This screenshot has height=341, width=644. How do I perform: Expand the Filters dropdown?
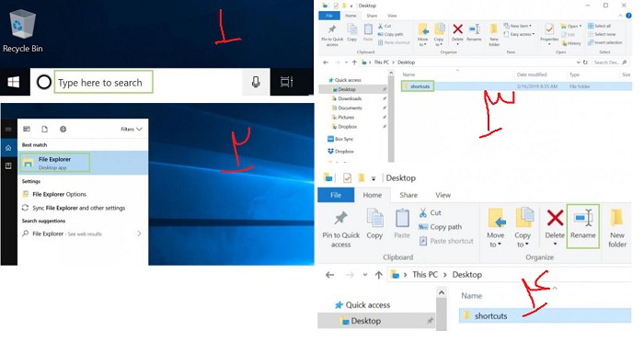[132, 130]
